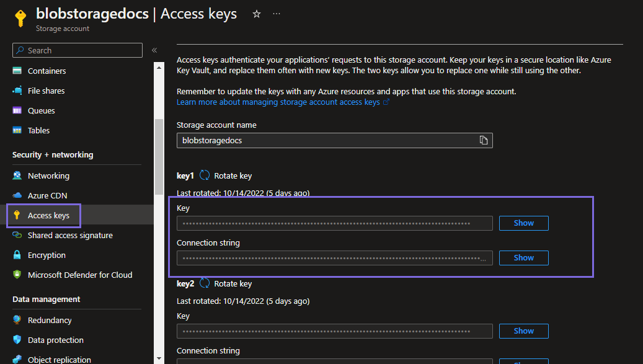This screenshot has height=364, width=643.
Task: Click the Azure CDN cloud icon
Action: 17,195
